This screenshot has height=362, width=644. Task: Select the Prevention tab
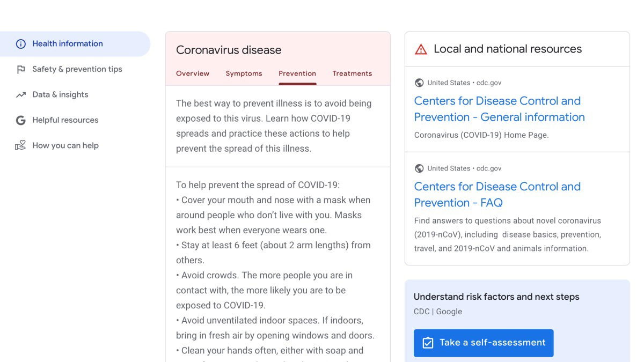pos(297,73)
